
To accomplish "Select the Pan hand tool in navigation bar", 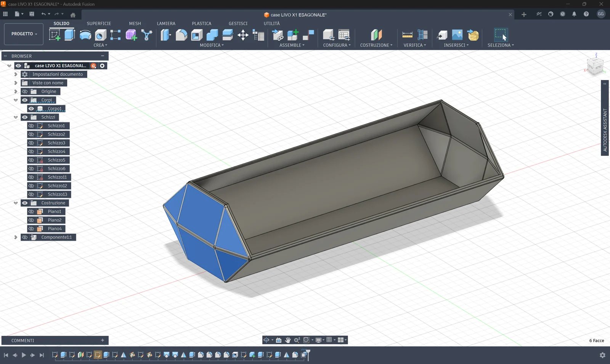I will [x=288, y=340].
